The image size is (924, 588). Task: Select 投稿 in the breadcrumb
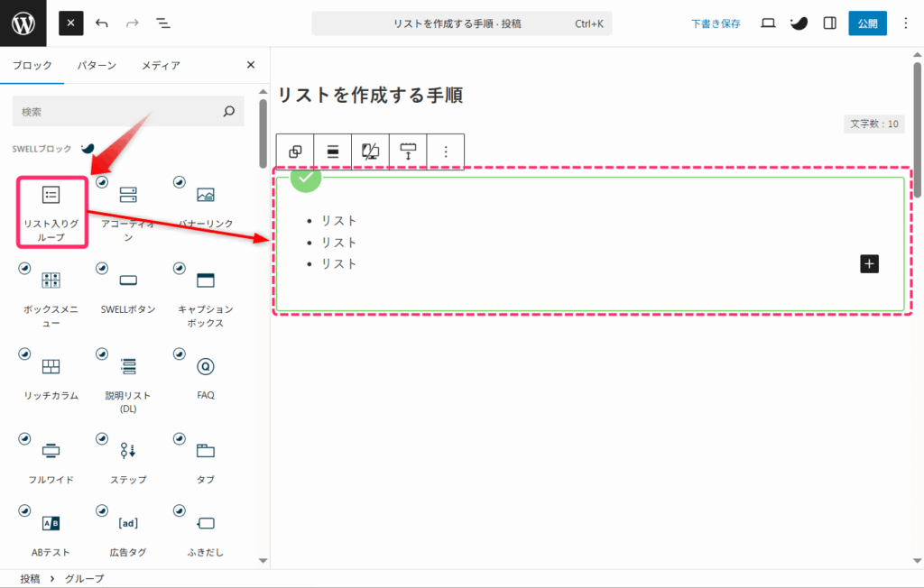tap(30, 579)
